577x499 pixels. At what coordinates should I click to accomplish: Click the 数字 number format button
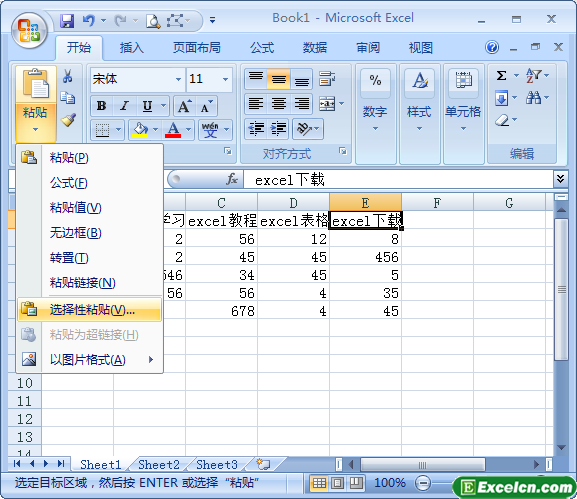coord(375,114)
